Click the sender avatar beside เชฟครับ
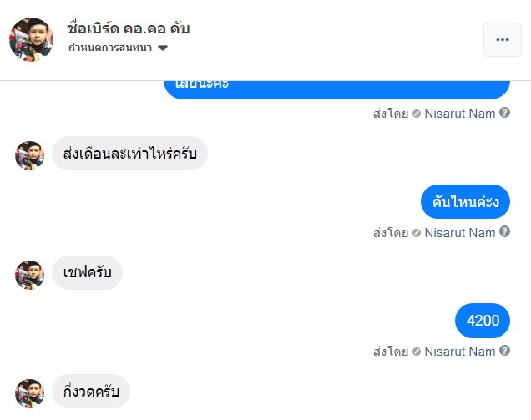Viewport: 531px width, 420px height. pyautogui.click(x=29, y=274)
